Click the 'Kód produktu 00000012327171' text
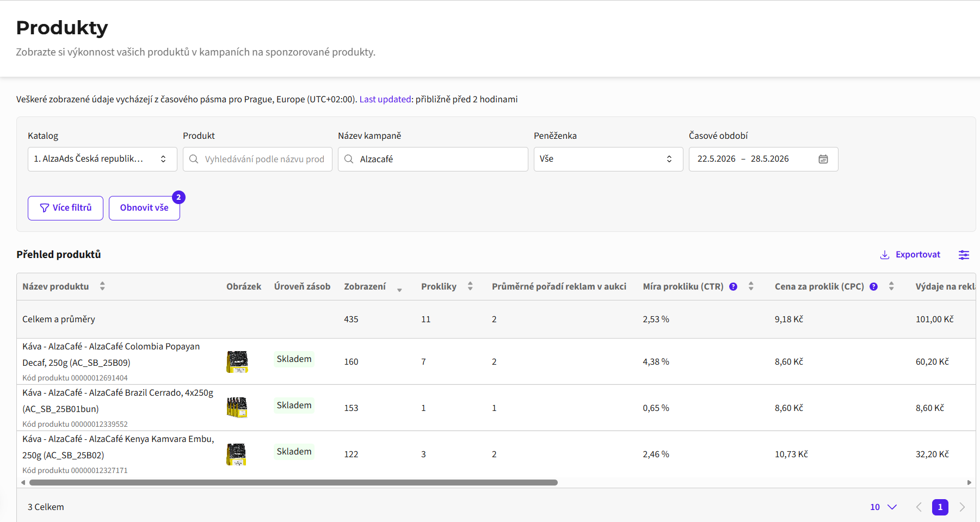 [75, 470]
